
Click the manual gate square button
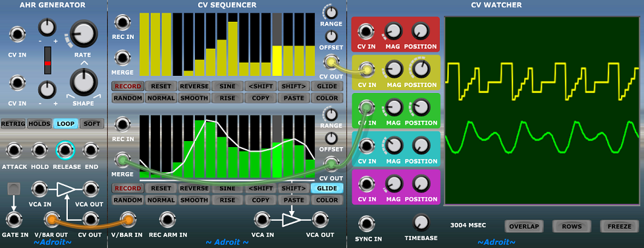[x=14, y=189]
